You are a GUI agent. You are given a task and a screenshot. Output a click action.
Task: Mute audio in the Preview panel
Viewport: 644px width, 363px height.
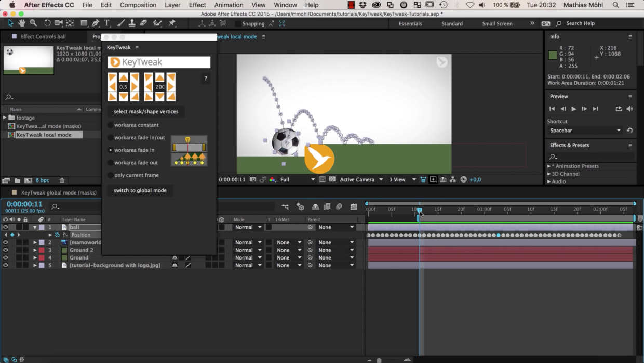[630, 109]
